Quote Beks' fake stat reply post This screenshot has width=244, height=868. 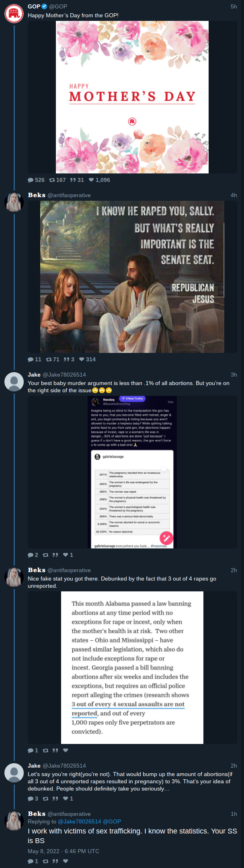tap(55, 750)
